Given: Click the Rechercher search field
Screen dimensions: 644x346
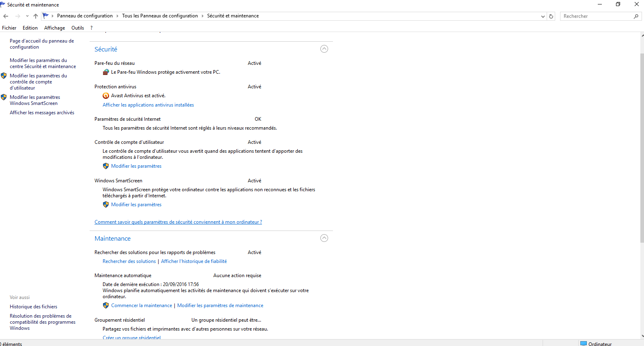Looking at the screenshot, I should (597, 16).
